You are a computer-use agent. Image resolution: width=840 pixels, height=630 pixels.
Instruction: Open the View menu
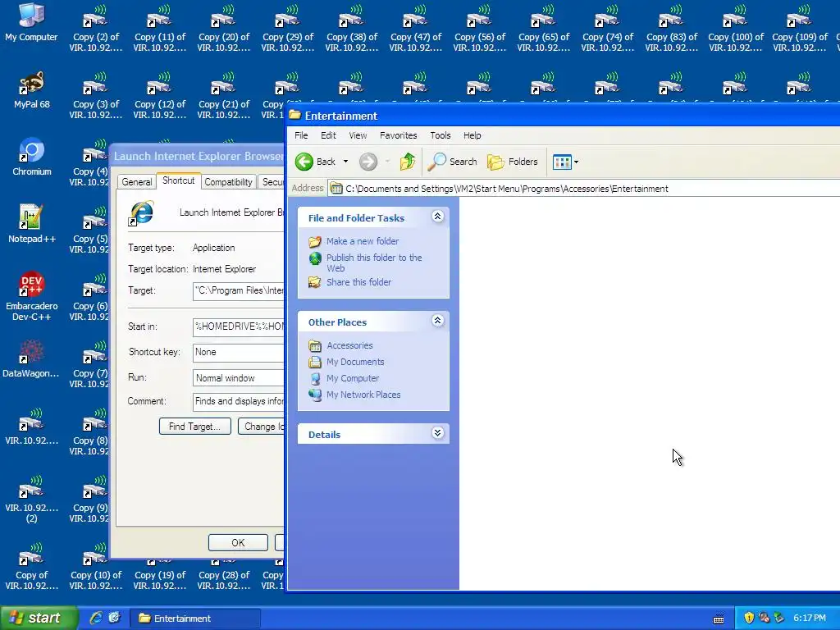(x=358, y=135)
